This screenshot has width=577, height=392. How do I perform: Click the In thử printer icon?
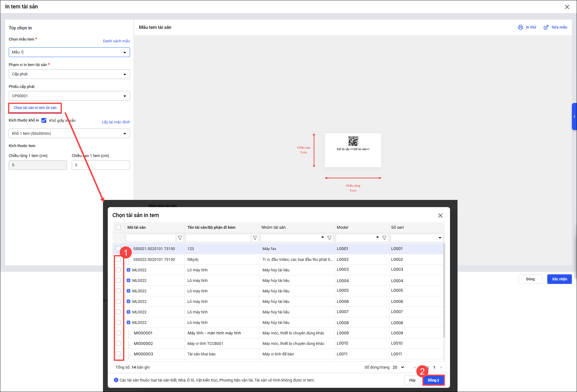pos(520,27)
